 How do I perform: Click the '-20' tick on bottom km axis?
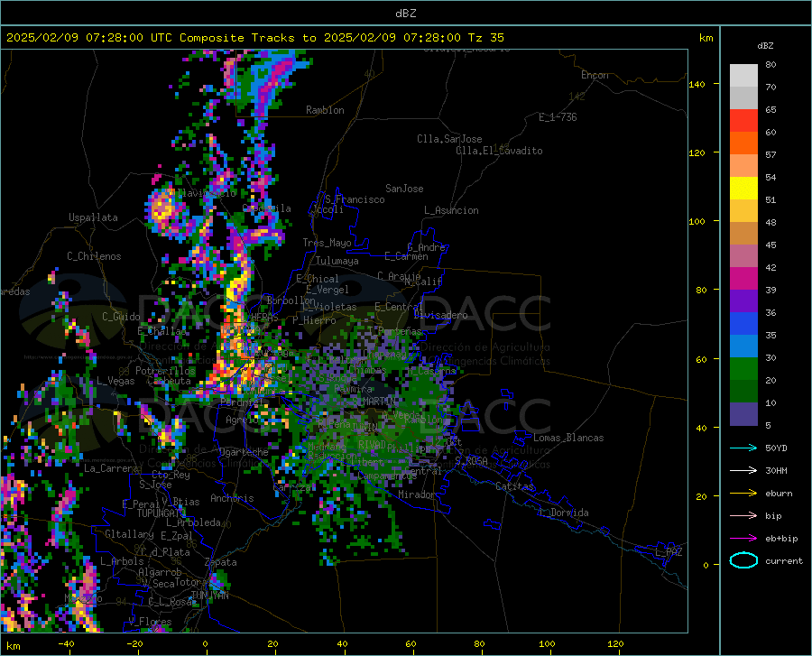tap(134, 643)
